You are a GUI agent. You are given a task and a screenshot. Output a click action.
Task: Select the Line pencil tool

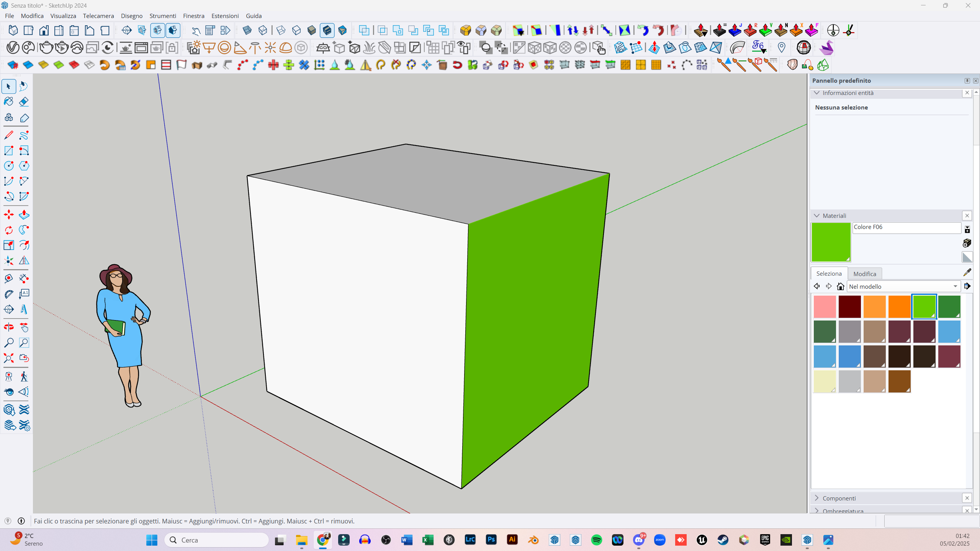point(8,135)
